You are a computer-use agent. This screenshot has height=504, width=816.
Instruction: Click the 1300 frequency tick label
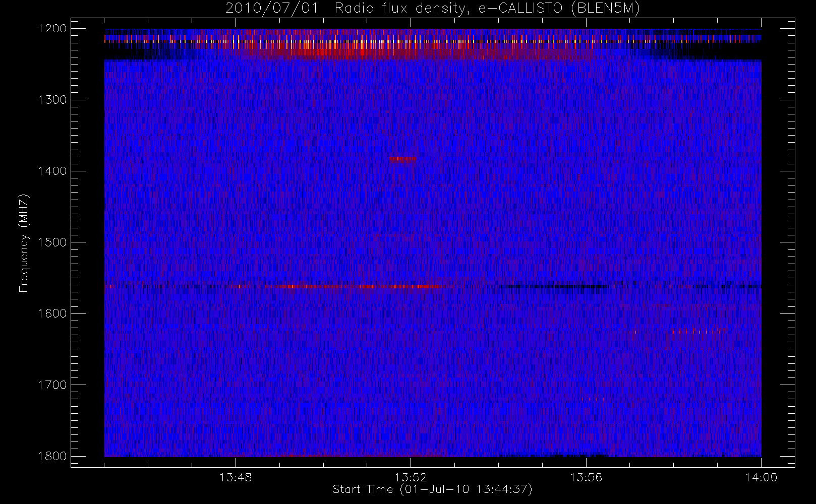pyautogui.click(x=52, y=100)
